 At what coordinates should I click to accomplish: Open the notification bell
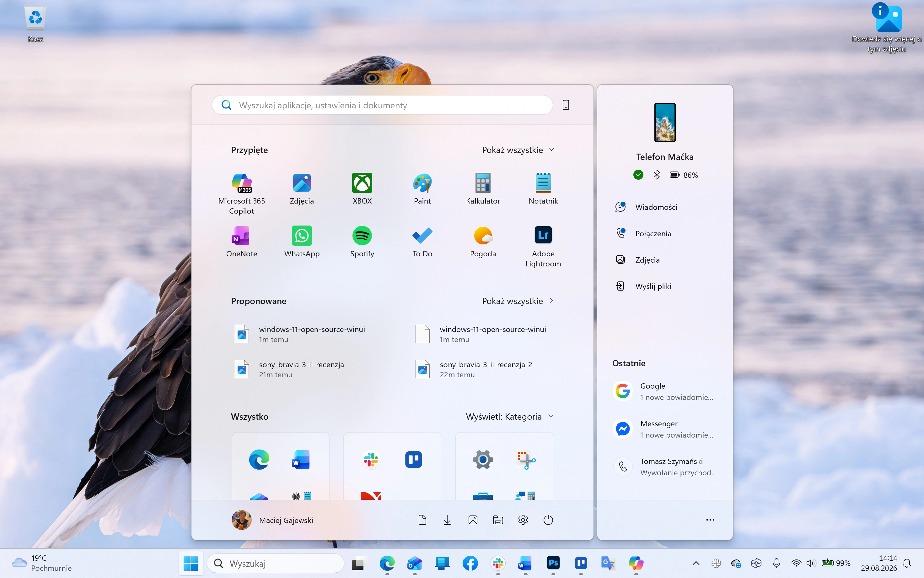[907, 563]
